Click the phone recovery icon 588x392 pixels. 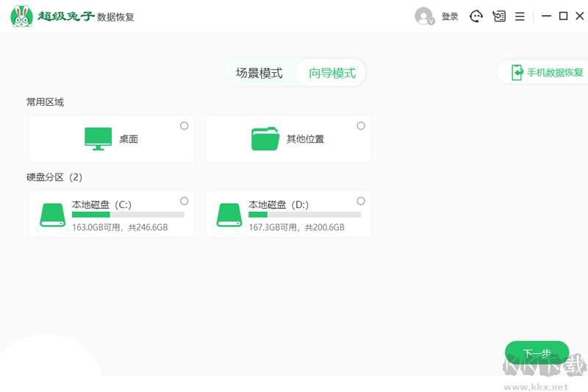pos(517,72)
